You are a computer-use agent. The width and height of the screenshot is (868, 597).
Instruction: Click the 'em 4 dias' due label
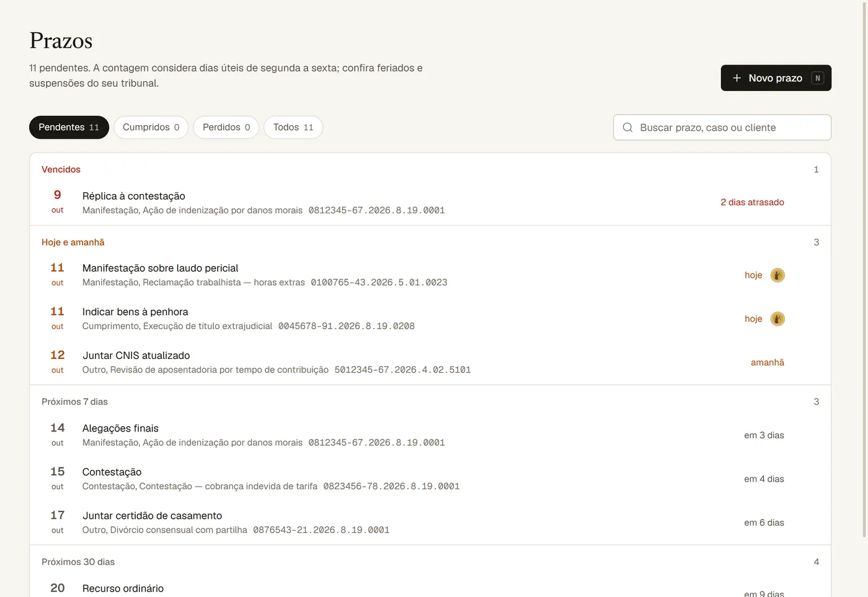pyautogui.click(x=764, y=479)
